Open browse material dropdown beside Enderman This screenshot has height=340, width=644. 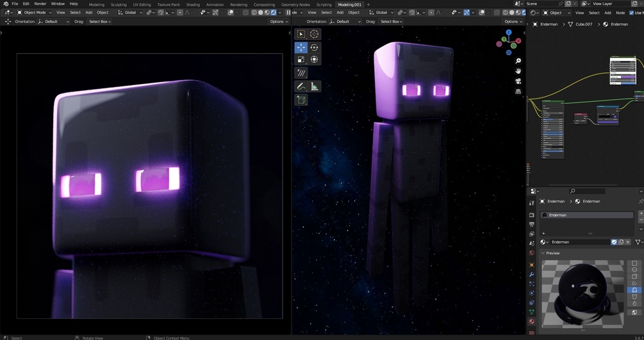point(544,242)
